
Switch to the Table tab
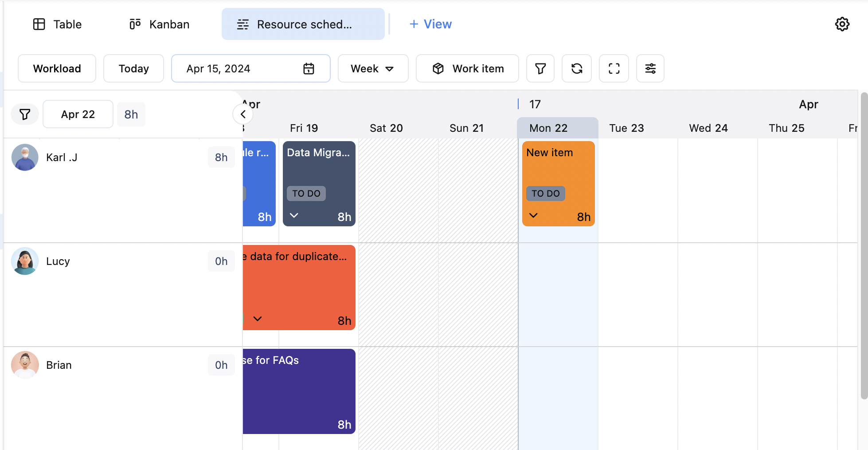click(x=58, y=24)
